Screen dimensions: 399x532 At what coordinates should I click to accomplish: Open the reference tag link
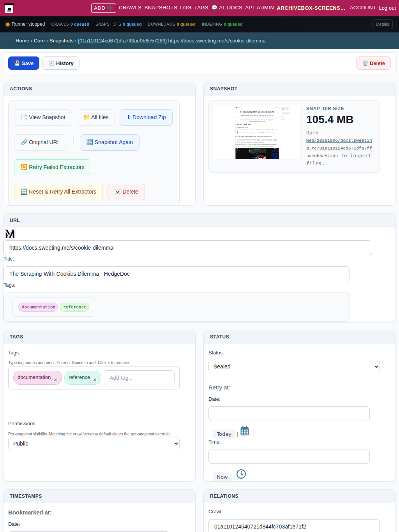pos(74,307)
